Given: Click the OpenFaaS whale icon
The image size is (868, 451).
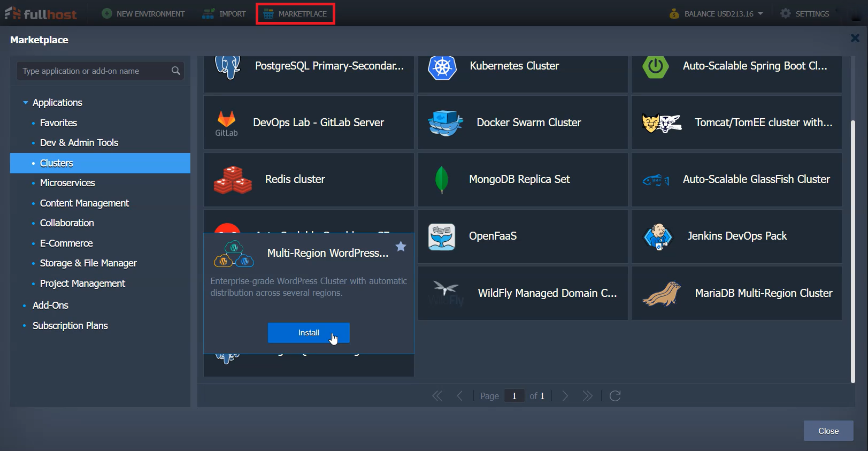Looking at the screenshot, I should tap(442, 236).
